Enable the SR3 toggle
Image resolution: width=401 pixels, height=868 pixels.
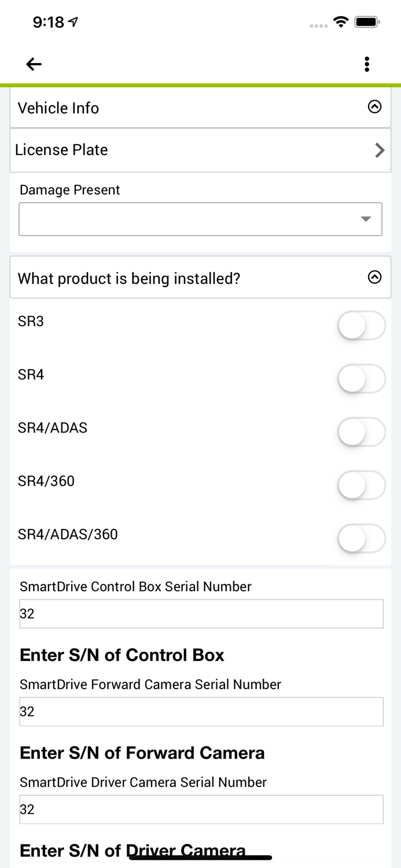coord(361,326)
